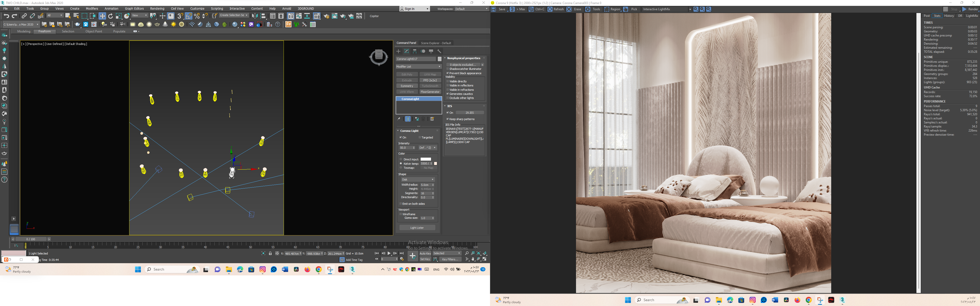This screenshot has width=980, height=306.
Task: Switch to the LightMix tab
Action: 972,16
